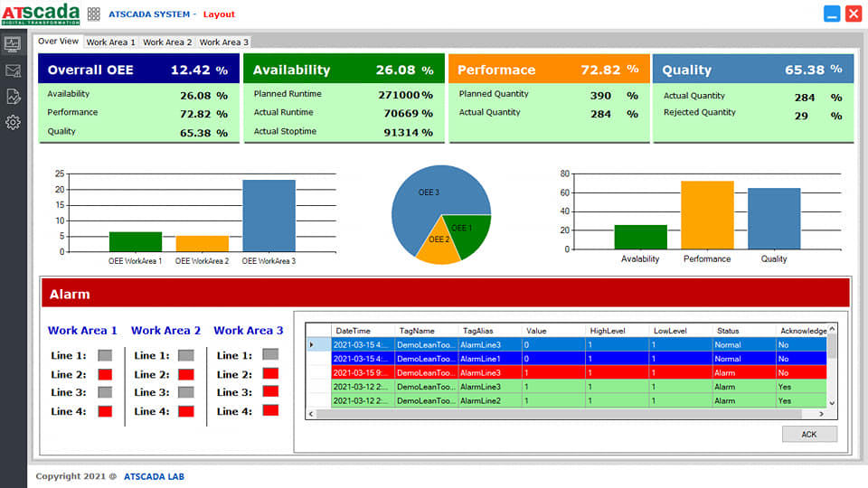Screen dimensions: 868x488
Task: Switch to the Work Area 1 tab
Action: pyautogui.click(x=110, y=42)
